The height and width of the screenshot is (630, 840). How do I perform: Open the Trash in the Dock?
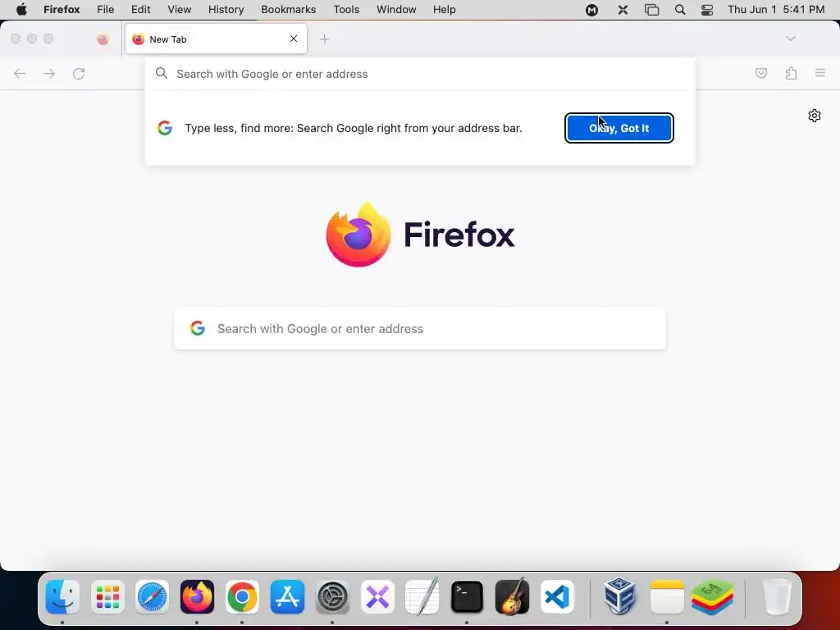[776, 596]
